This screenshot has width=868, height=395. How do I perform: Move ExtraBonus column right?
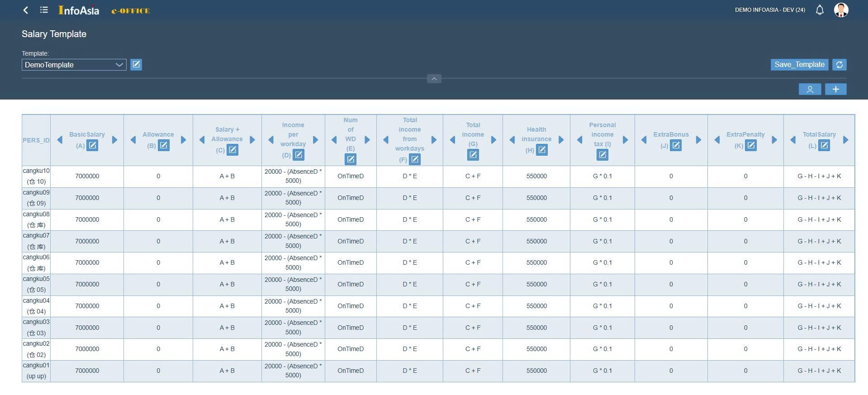tap(698, 140)
